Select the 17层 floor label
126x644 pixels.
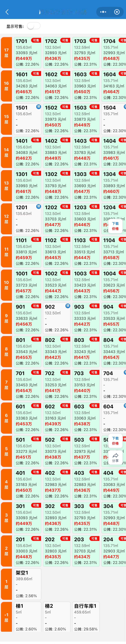(6, 53)
